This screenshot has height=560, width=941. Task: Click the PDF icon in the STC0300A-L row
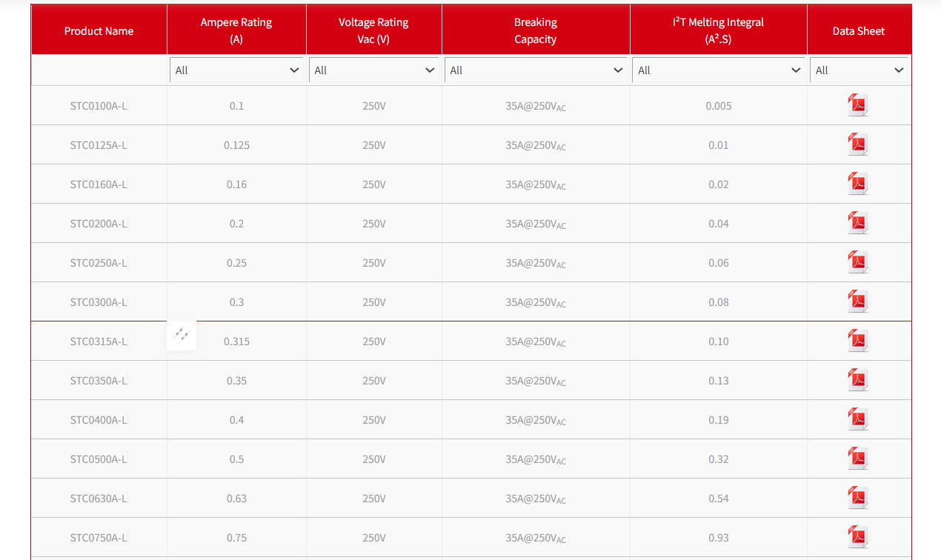tap(858, 301)
